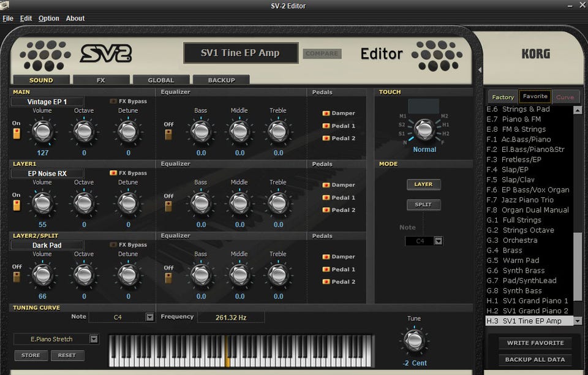Open the split Note C4 dropdown in MODE
Screen dimensions: 588x375
click(438, 241)
